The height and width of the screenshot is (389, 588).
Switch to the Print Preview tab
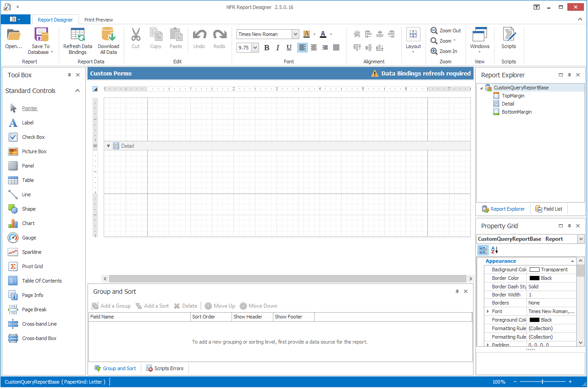pyautogui.click(x=98, y=20)
